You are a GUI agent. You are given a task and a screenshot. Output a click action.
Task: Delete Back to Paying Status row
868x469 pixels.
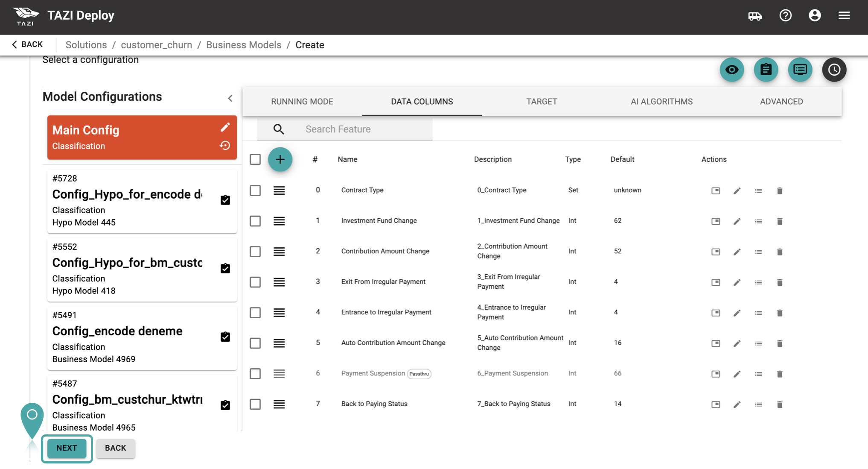click(780, 405)
